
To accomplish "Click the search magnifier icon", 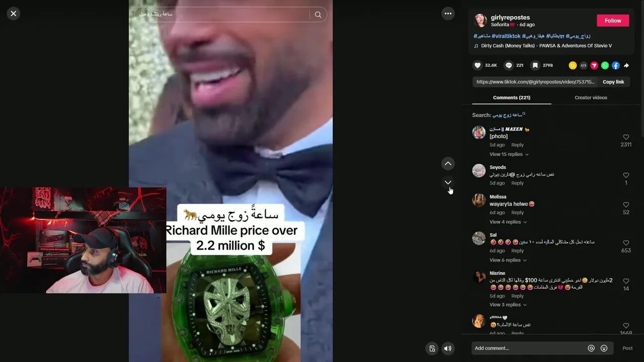I will point(318,15).
